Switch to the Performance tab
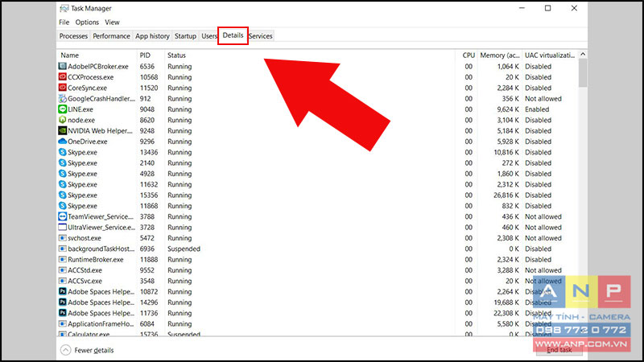 point(111,36)
